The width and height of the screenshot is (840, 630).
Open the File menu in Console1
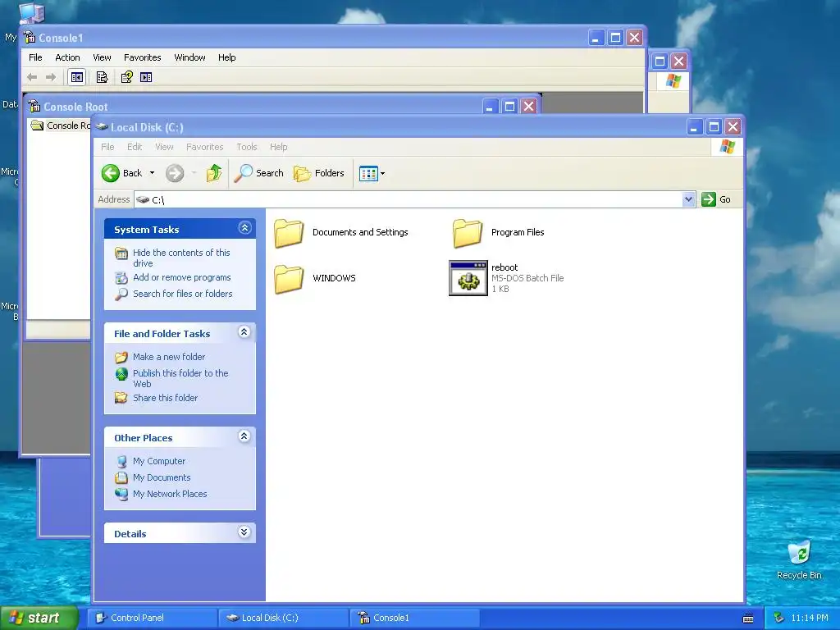tap(35, 57)
